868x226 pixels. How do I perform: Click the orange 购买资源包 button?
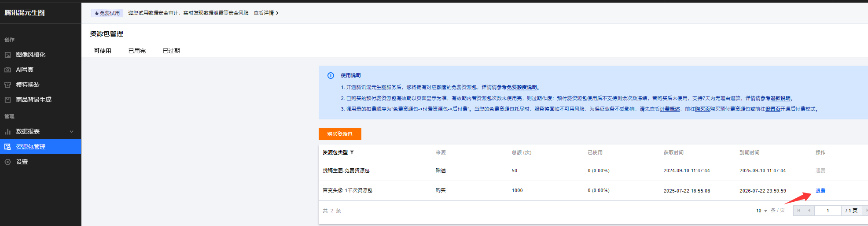tap(340, 134)
